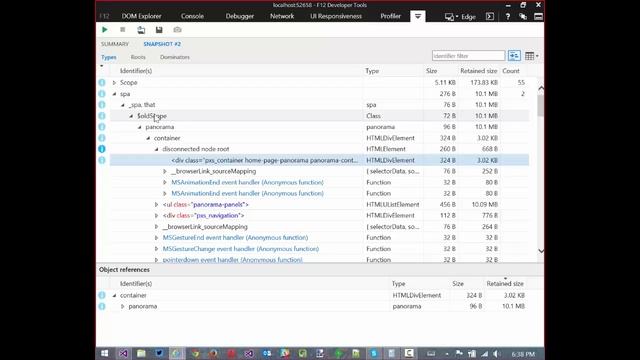Click info icon beside disconnected node root
Image resolution: width=640 pixels, height=360 pixels.
tap(102, 149)
